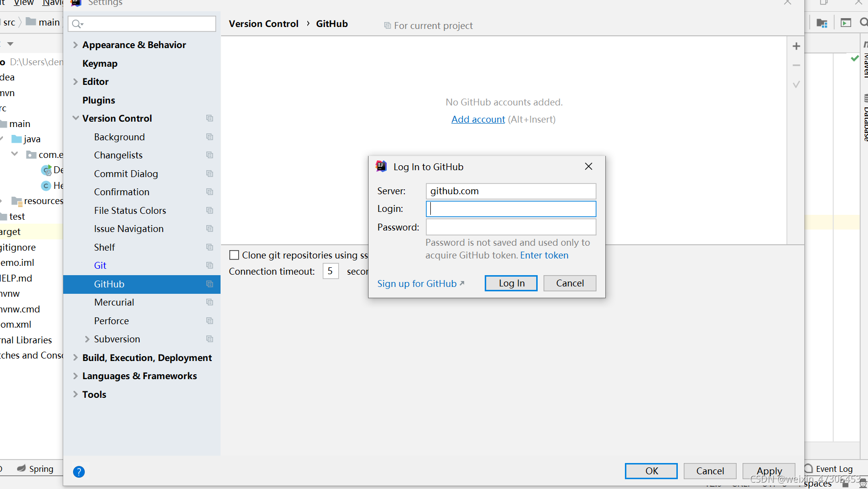Open Commit Dialog settings

pos(126,174)
